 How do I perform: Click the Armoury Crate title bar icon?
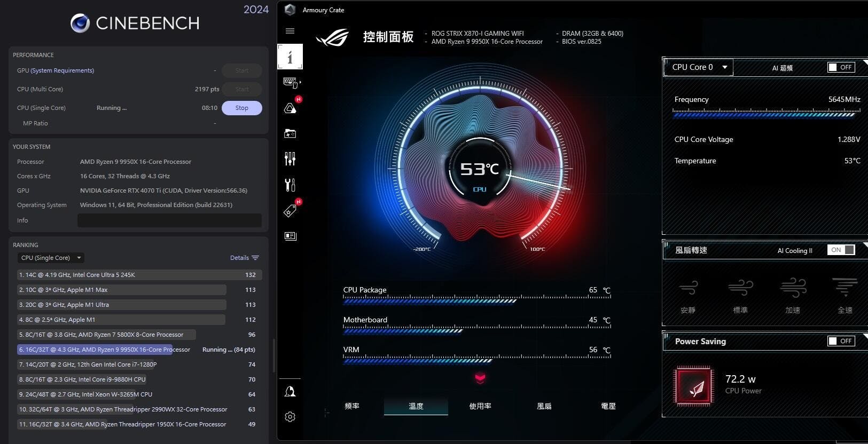(x=290, y=10)
